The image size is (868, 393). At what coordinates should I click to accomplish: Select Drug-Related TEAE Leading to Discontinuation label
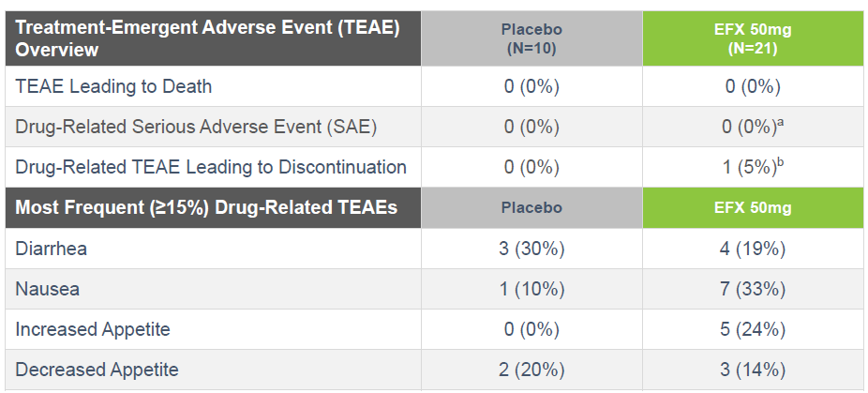click(x=211, y=167)
